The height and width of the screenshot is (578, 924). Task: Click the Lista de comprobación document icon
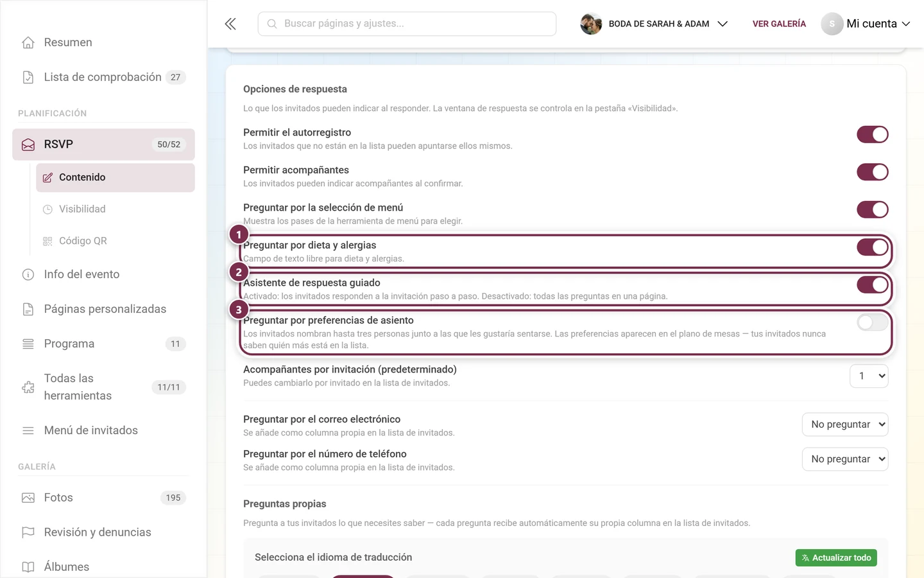28,77
